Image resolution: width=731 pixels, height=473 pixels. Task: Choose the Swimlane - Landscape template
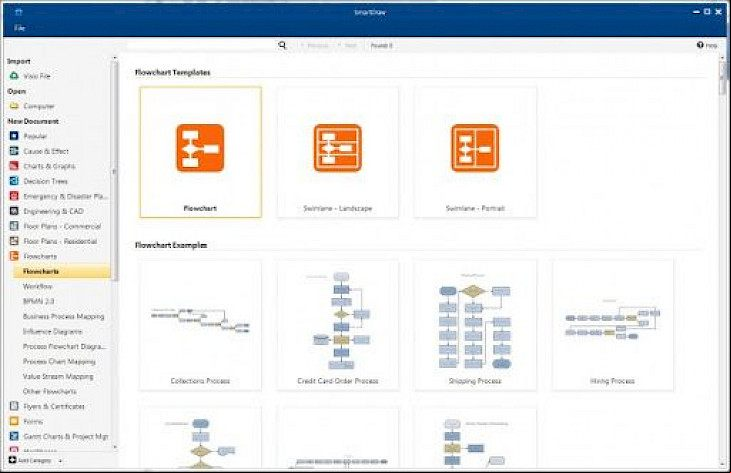(x=338, y=152)
